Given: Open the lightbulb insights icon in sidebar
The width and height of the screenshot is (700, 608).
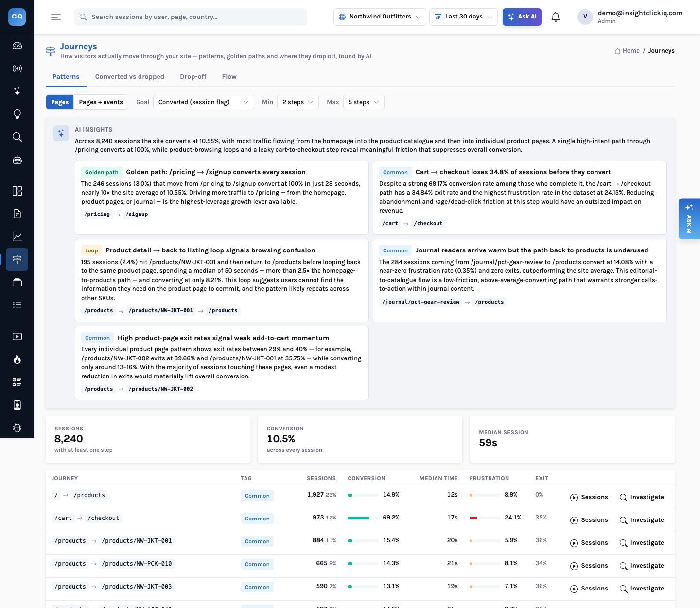Looking at the screenshot, I should pos(17,114).
